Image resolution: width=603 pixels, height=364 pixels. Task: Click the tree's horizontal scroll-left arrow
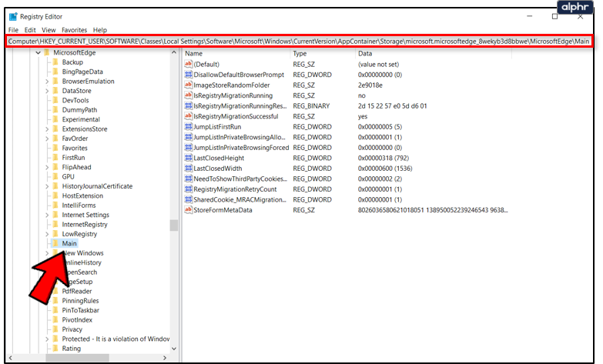click(10, 358)
